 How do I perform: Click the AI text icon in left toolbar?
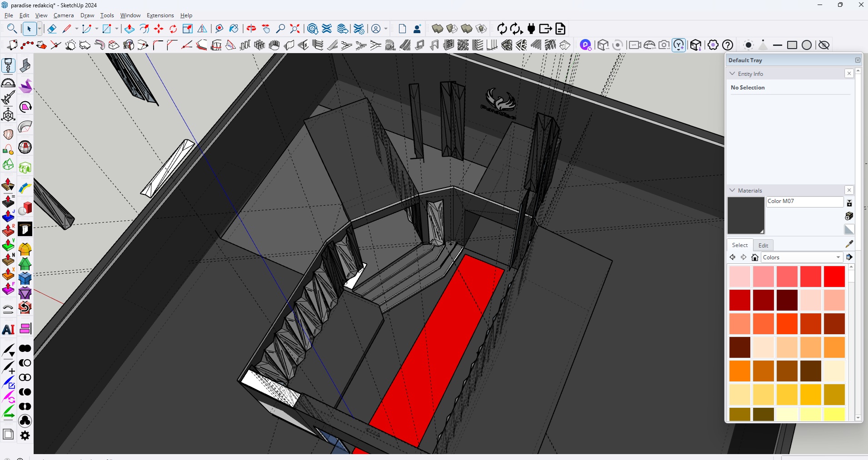(x=8, y=330)
